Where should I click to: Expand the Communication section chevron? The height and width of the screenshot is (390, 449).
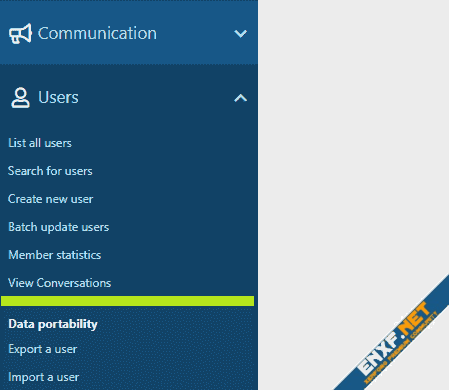click(240, 33)
